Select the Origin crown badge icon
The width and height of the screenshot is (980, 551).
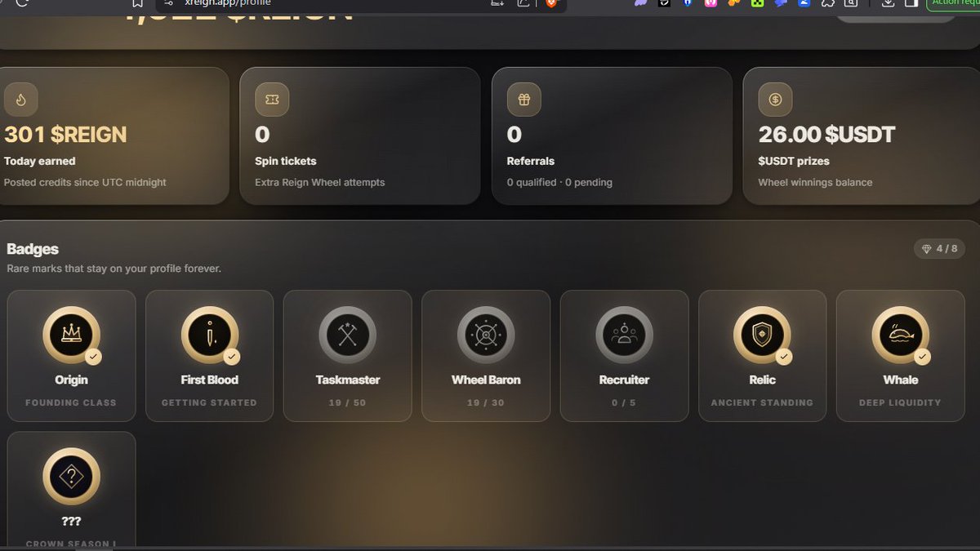pyautogui.click(x=71, y=335)
